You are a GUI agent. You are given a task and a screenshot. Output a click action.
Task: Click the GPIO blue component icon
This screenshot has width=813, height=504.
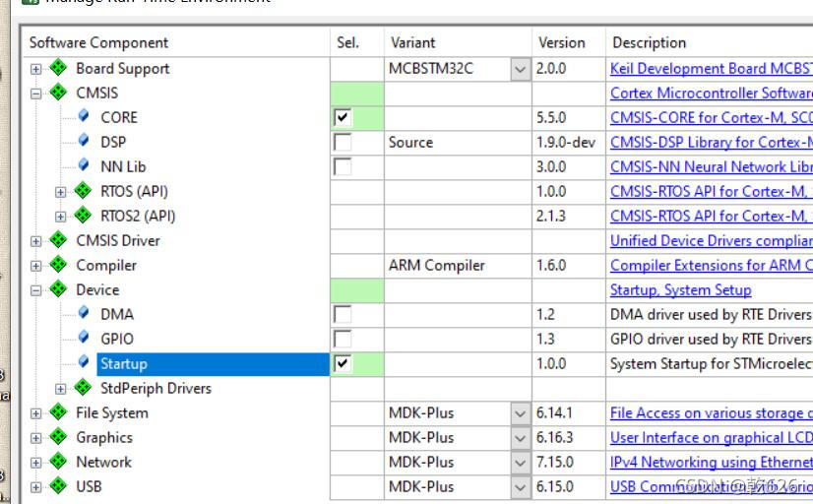coord(84,338)
